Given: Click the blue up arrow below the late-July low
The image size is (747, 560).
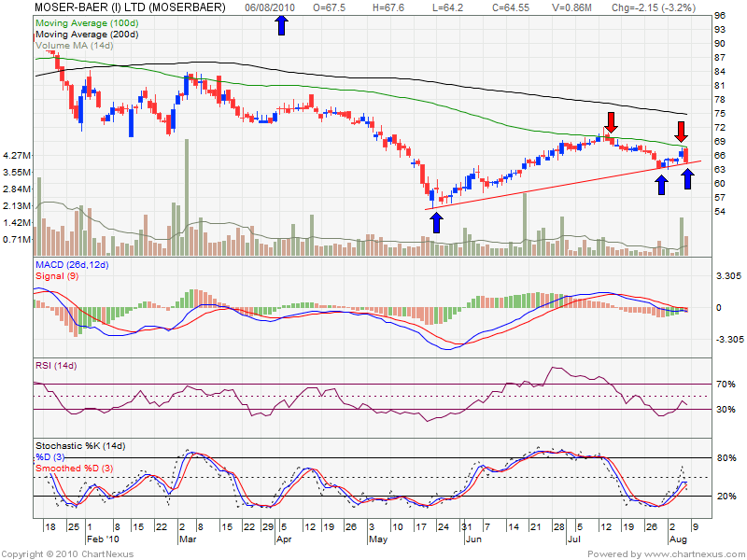Looking at the screenshot, I should click(x=661, y=184).
